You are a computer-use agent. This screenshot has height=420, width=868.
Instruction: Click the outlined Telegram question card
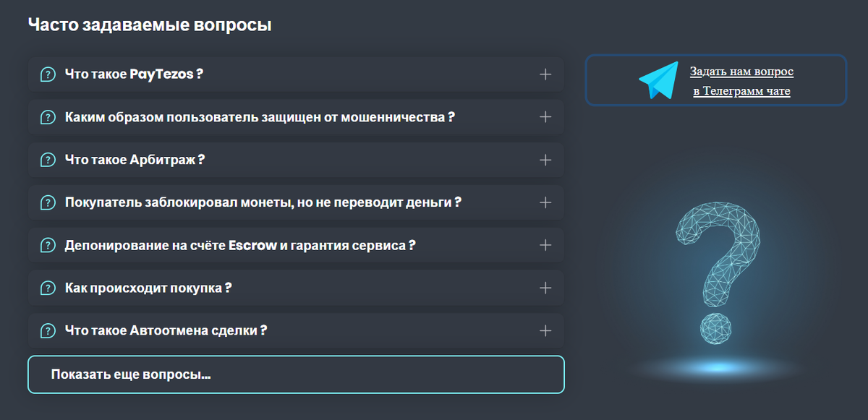pos(715,80)
